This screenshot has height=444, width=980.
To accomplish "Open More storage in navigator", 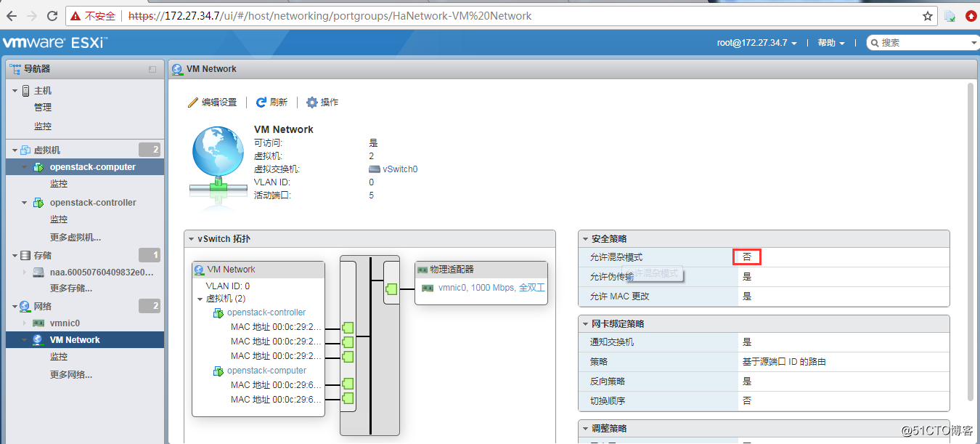I will pyautogui.click(x=70, y=288).
